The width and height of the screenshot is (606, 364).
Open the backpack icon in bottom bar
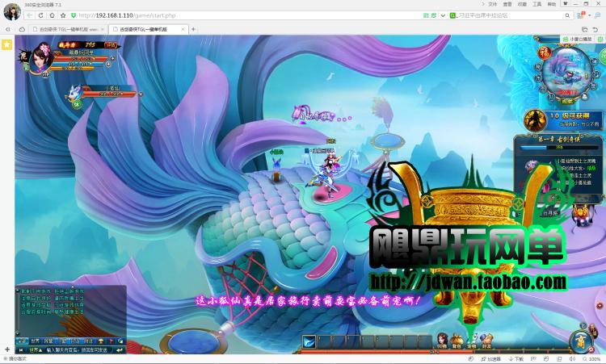tap(457, 340)
